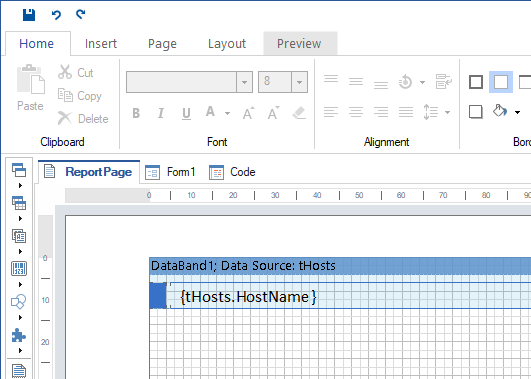This screenshot has width=531, height=379.
Task: Save the report with the floppy disk icon
Action: pyautogui.click(x=29, y=15)
